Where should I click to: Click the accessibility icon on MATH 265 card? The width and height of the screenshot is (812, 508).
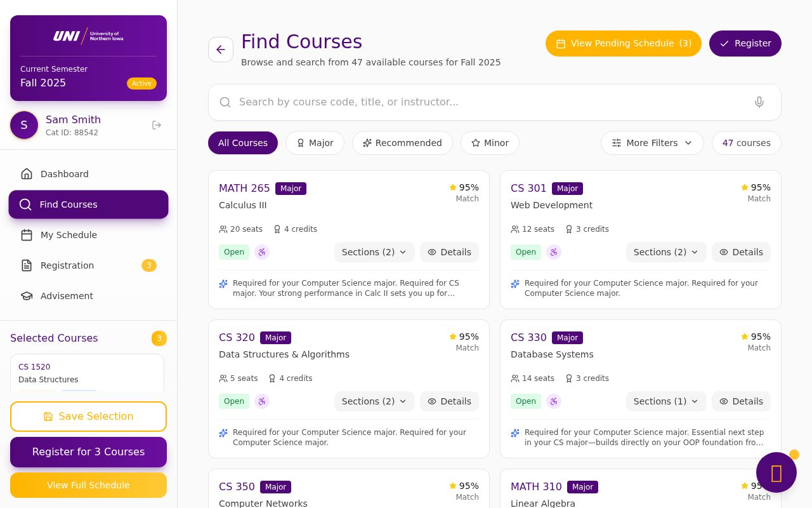click(x=262, y=252)
